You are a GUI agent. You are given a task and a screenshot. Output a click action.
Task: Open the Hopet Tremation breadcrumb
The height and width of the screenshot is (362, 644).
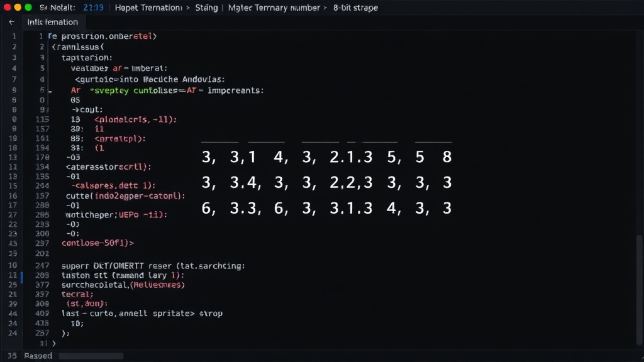pyautogui.click(x=148, y=8)
